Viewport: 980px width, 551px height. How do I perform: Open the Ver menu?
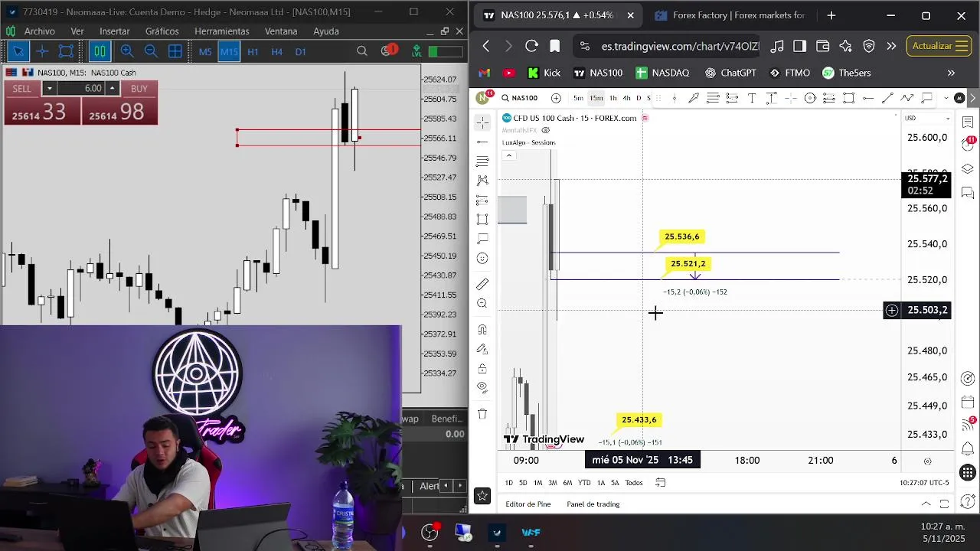77,31
